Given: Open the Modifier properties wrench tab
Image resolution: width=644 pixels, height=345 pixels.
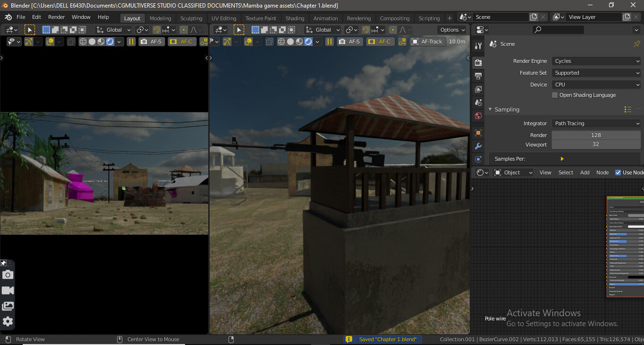Looking at the screenshot, I should [478, 146].
